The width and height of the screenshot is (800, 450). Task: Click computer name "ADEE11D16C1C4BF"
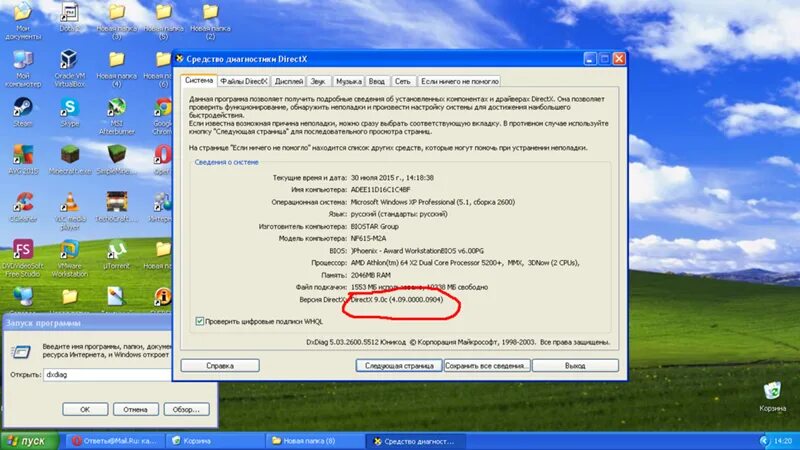381,189
